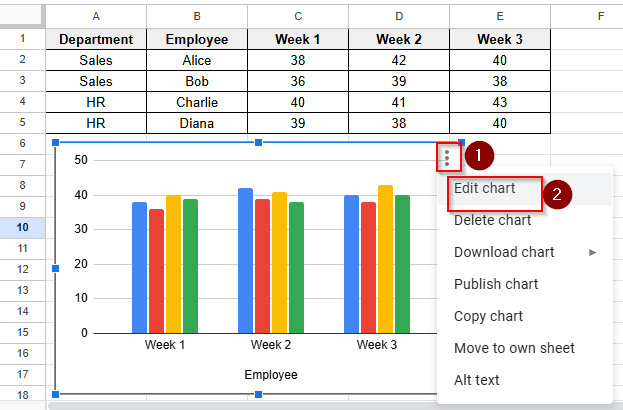The image size is (623, 410).
Task: Click the chart's left-middle resize handle
Action: (56, 269)
